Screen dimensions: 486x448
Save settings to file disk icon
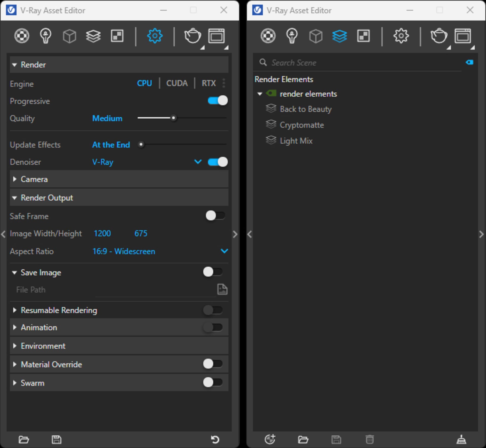pyautogui.click(x=56, y=439)
